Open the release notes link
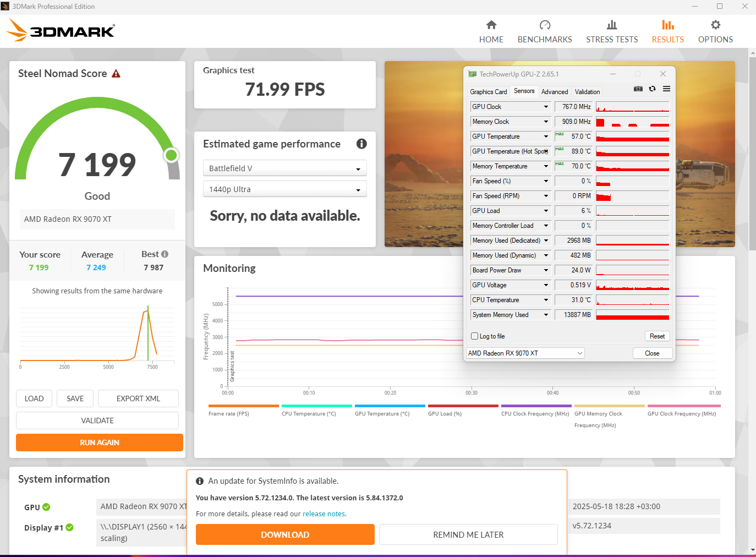Image resolution: width=756 pixels, height=557 pixels. (x=324, y=514)
